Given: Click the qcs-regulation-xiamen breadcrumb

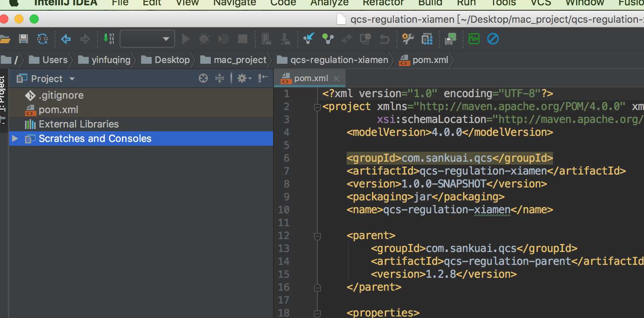Looking at the screenshot, I should click(333, 60).
